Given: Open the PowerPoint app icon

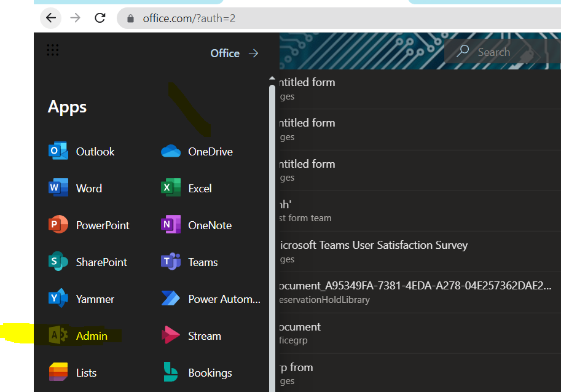Looking at the screenshot, I should pyautogui.click(x=58, y=225).
